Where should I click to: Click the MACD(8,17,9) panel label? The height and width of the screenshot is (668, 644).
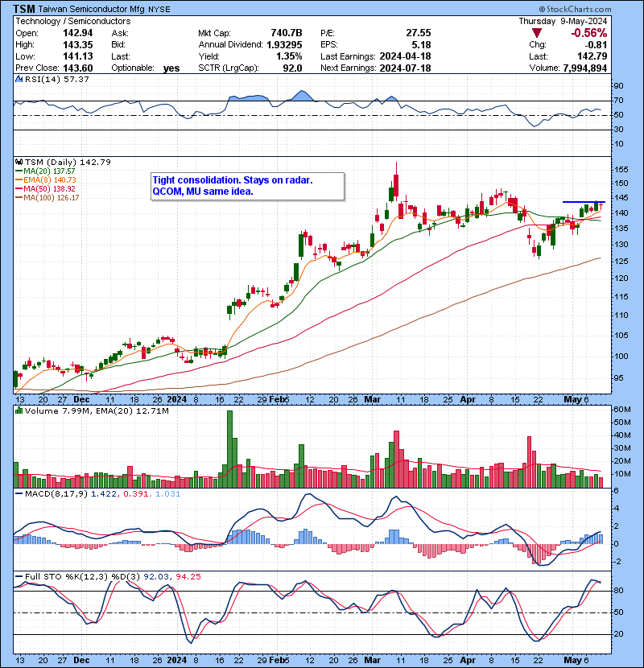coord(56,494)
